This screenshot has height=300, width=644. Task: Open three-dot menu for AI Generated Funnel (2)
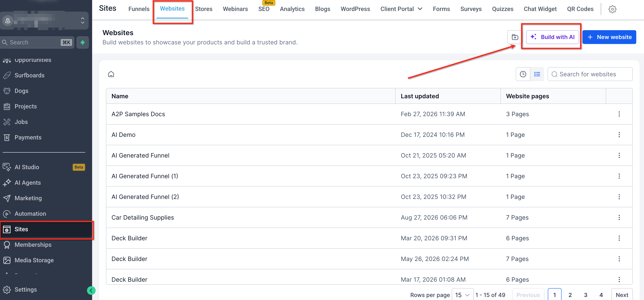(619, 197)
